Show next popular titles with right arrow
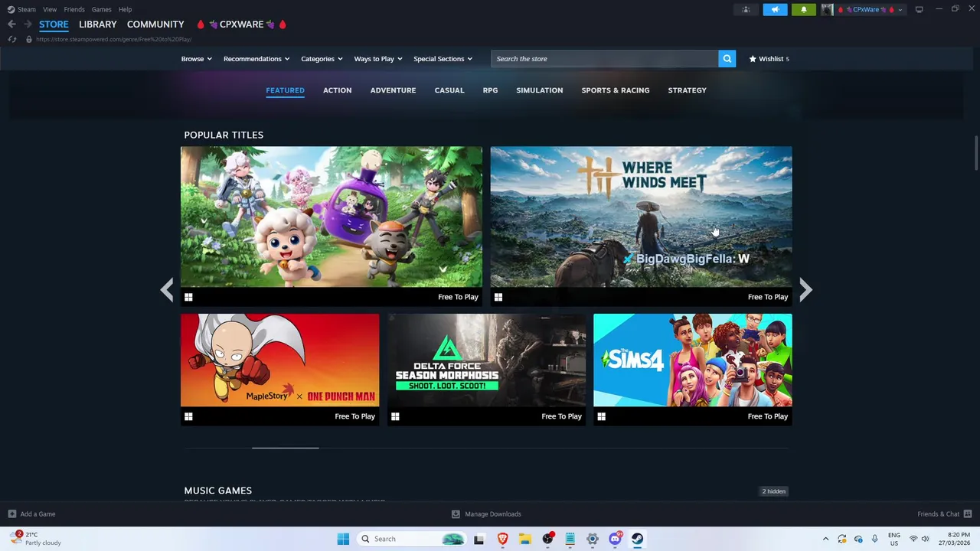This screenshot has width=980, height=551. point(805,289)
